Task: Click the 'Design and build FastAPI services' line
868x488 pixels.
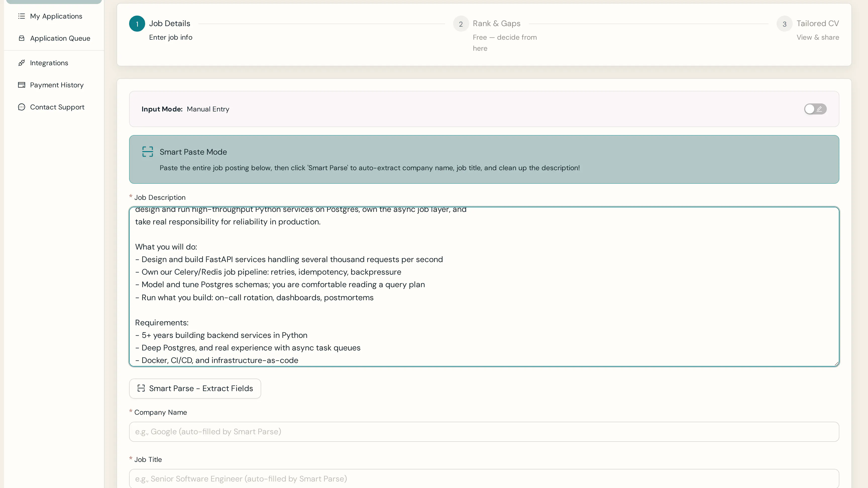Action: 289,259
